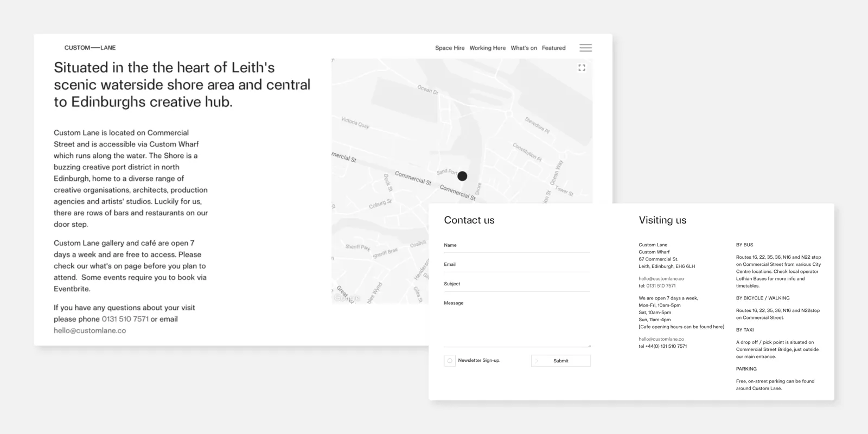Click hello@customlane.co link in left paragraph
This screenshot has width=868, height=434.
pos(90,330)
